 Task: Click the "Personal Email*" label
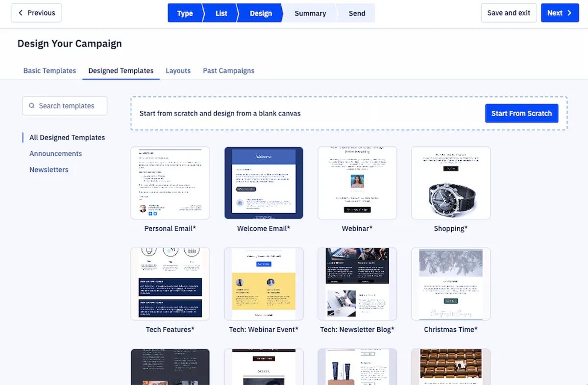(x=170, y=229)
